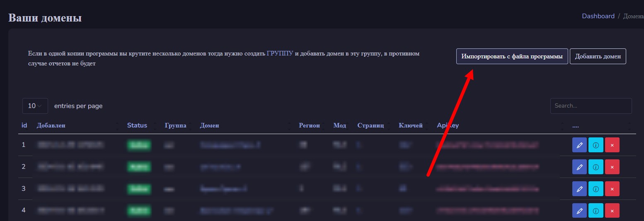Viewport: 644px width, 221px height.
Task: Open the info icon for row 2
Action: (596, 167)
